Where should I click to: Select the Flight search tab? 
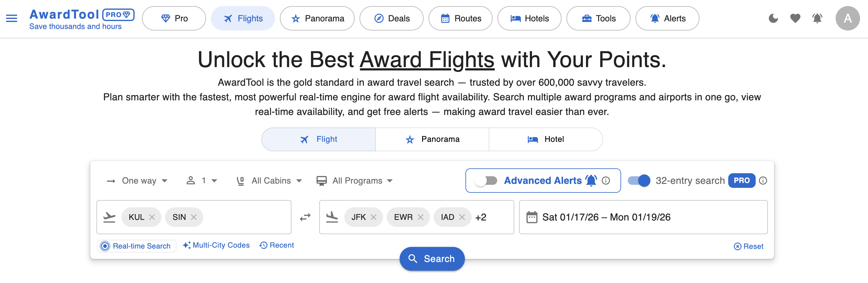coord(318,139)
